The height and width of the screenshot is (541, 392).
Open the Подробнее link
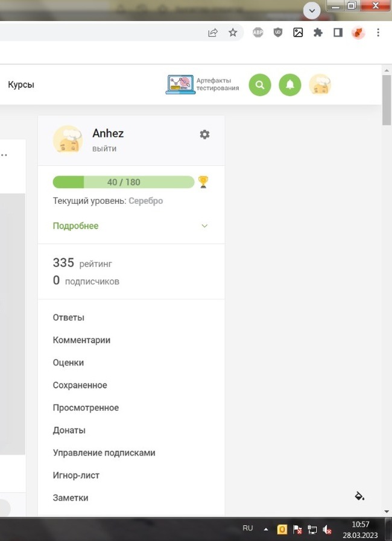coord(75,226)
